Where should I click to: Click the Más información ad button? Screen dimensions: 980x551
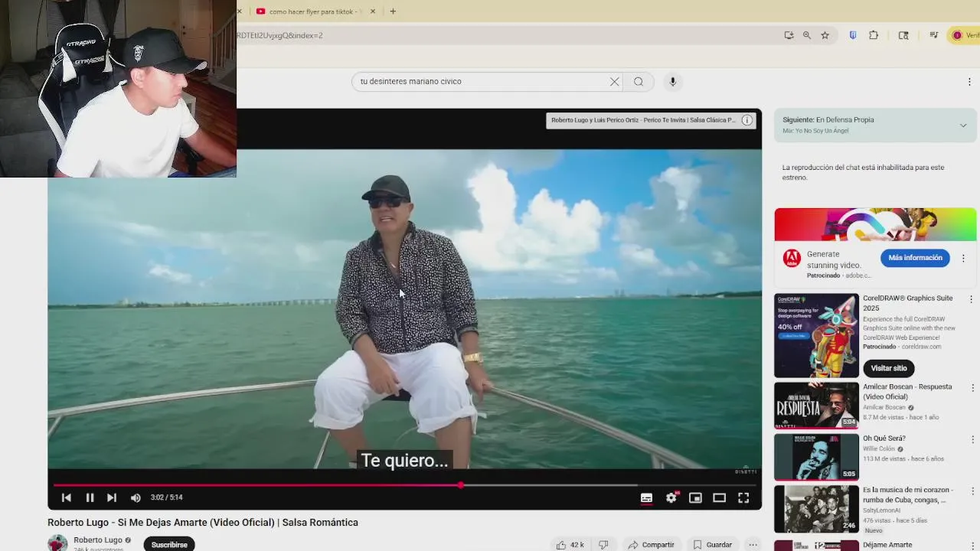pos(915,258)
